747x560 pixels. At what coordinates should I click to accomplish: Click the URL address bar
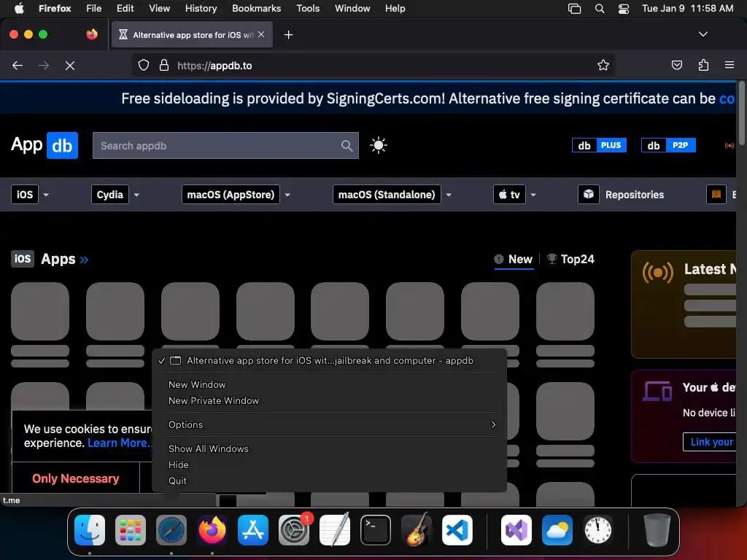coord(373,65)
